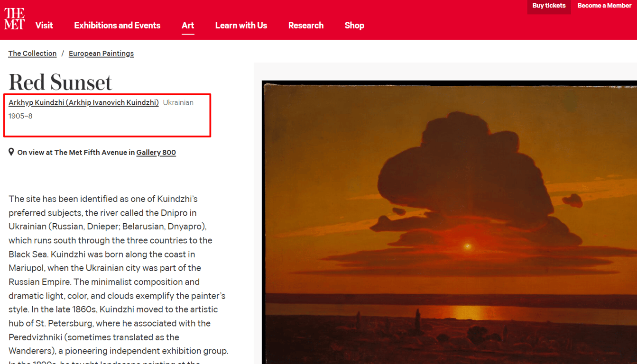
Task: Click the Red Sunset title heading
Action: click(x=60, y=82)
